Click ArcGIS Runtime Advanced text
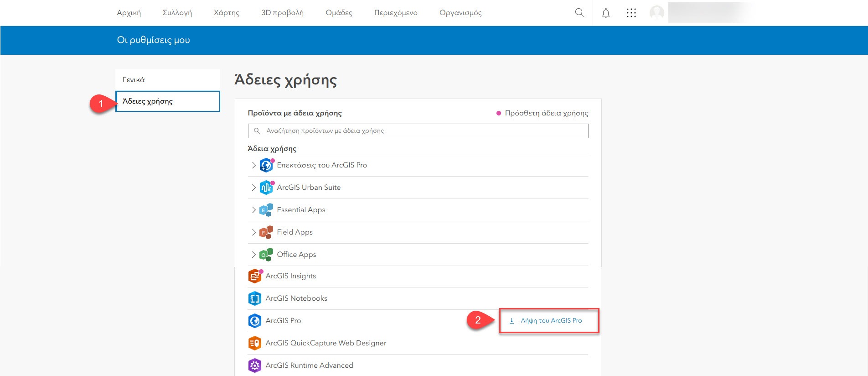Viewport: 868px width, 376px height. click(x=310, y=366)
